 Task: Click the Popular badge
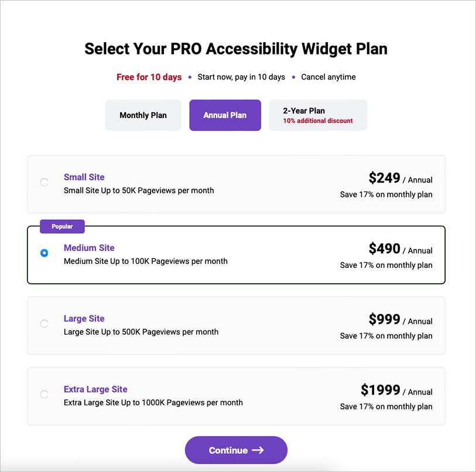coord(62,226)
